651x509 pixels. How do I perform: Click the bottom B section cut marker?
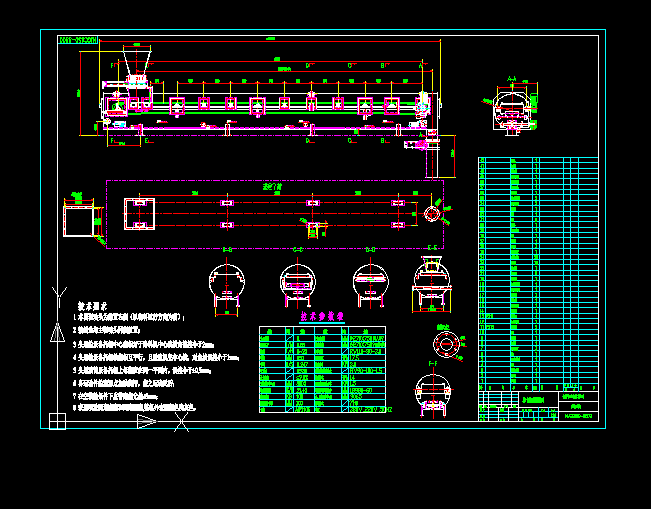385,141
